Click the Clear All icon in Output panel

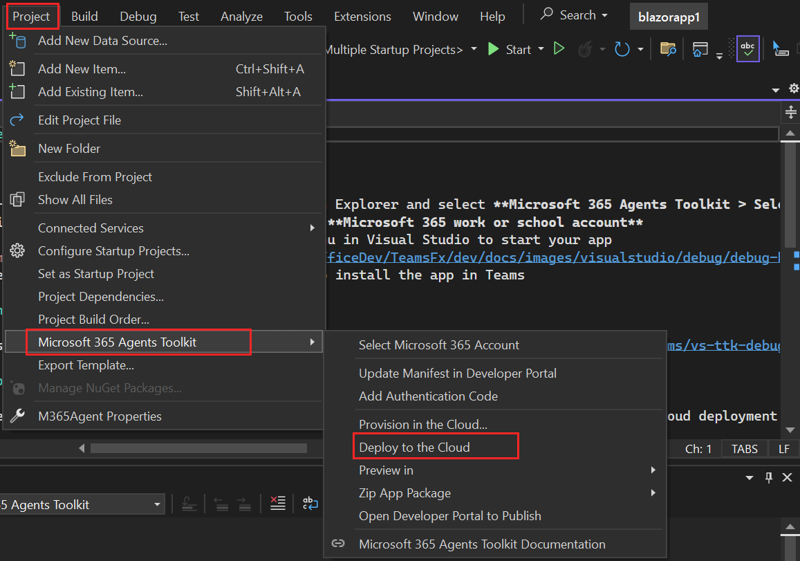(x=278, y=504)
